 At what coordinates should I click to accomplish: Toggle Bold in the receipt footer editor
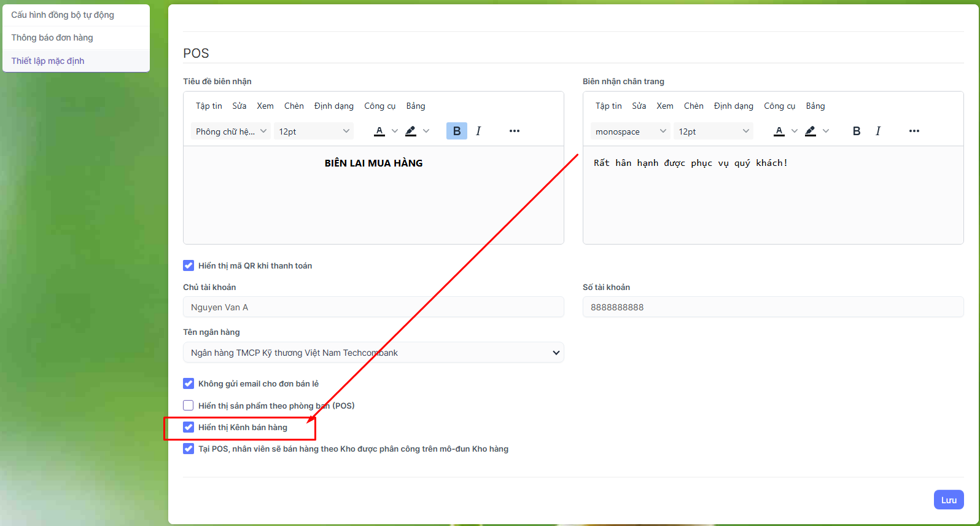point(857,131)
